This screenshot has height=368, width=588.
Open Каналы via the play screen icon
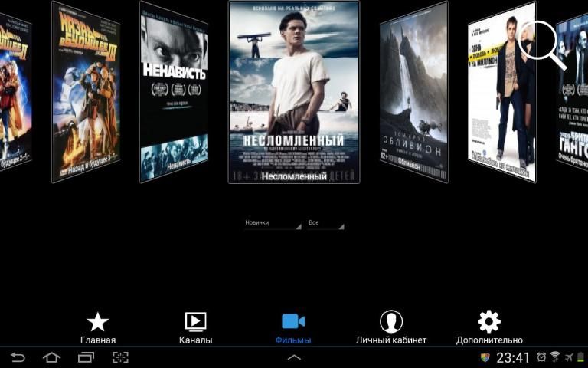point(195,322)
